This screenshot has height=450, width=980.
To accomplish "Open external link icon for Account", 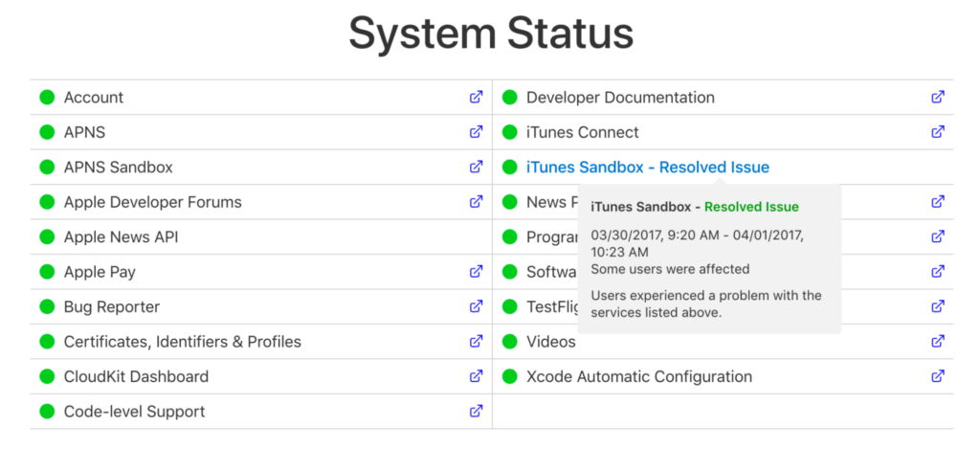I will (x=476, y=97).
